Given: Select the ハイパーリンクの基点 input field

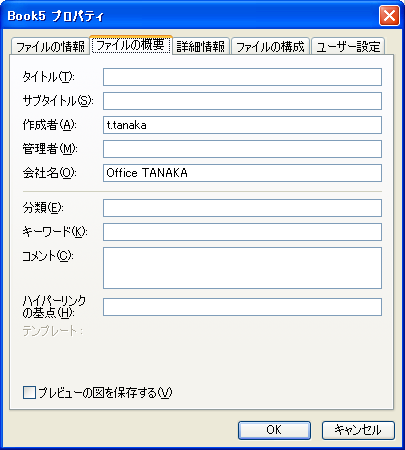Looking at the screenshot, I should pos(242,307).
